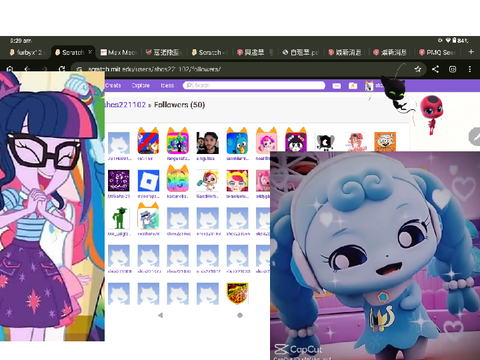Viewport: 480px width, 360px height.
Task: Switch to the second Scratch tab
Action: (x=210, y=52)
